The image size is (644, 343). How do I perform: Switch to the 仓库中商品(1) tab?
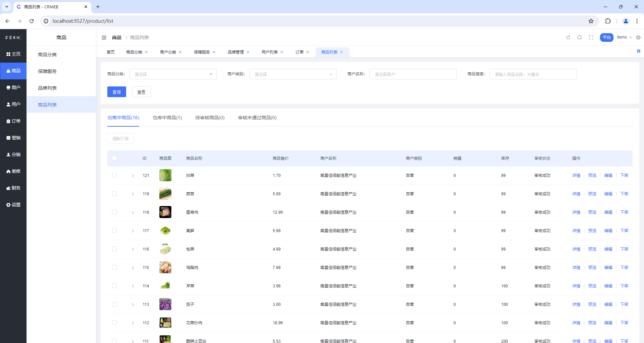click(x=167, y=118)
